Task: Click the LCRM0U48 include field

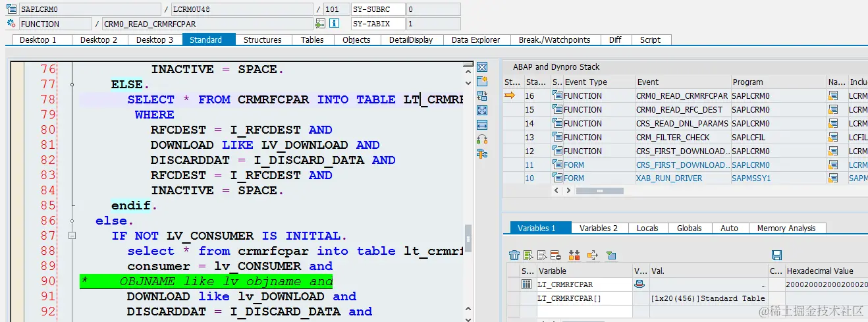Action: coord(242,9)
